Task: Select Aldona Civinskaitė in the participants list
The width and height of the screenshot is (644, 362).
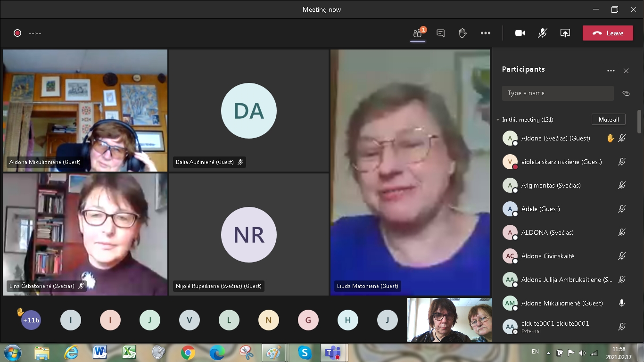Action: tap(547, 256)
